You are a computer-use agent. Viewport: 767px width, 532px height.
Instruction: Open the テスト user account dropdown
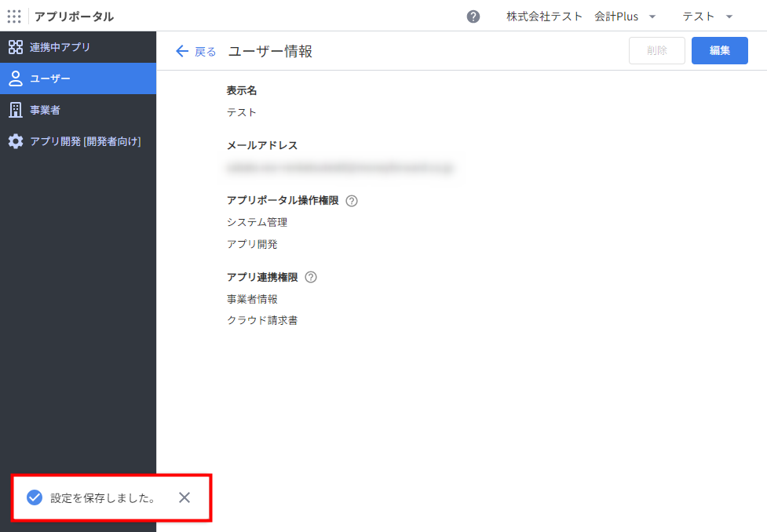pyautogui.click(x=707, y=16)
